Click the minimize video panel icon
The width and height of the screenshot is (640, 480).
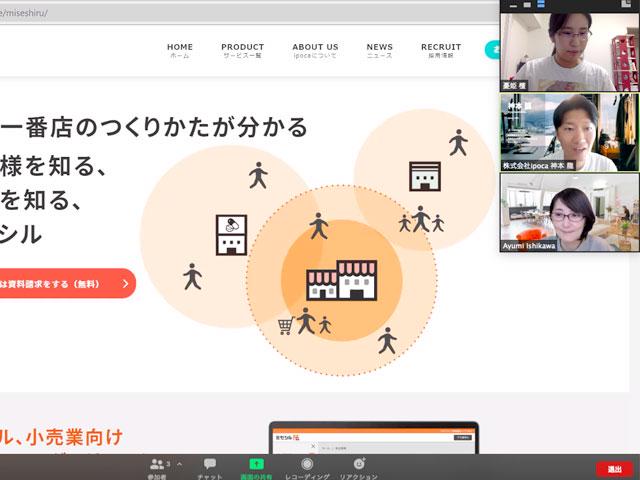(513, 6)
